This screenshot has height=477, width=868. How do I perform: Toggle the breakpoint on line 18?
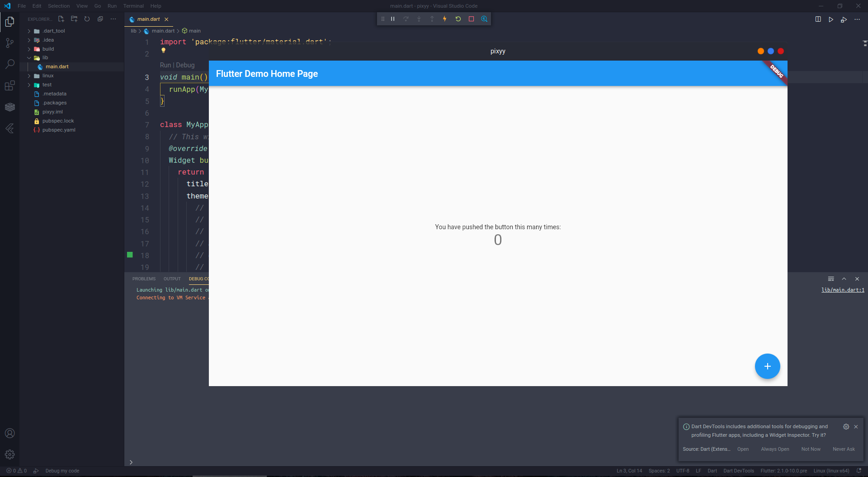coord(130,255)
